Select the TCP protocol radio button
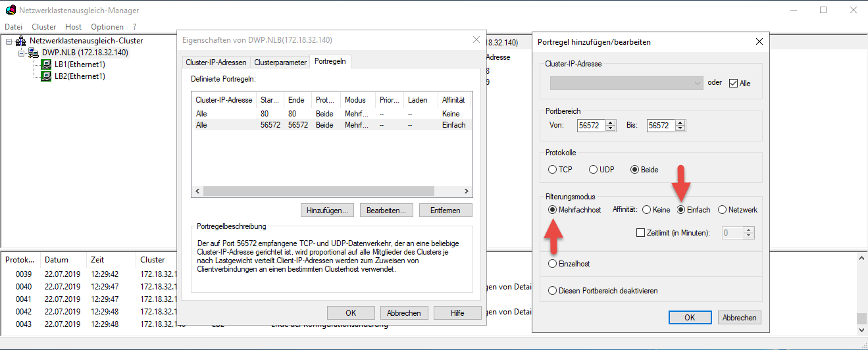868x350 pixels. pos(552,169)
